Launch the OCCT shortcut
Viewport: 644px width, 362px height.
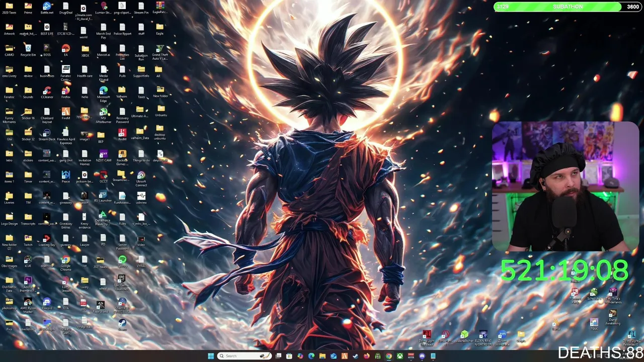pos(104,177)
